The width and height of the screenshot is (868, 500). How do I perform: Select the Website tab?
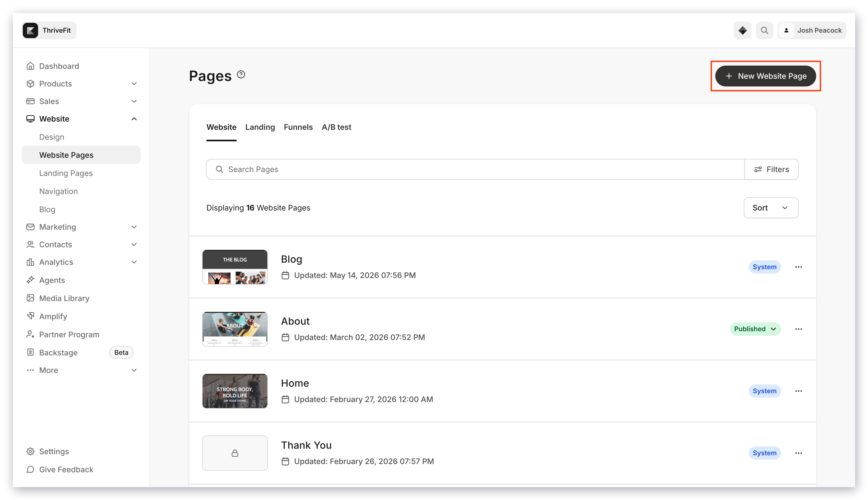click(x=221, y=127)
